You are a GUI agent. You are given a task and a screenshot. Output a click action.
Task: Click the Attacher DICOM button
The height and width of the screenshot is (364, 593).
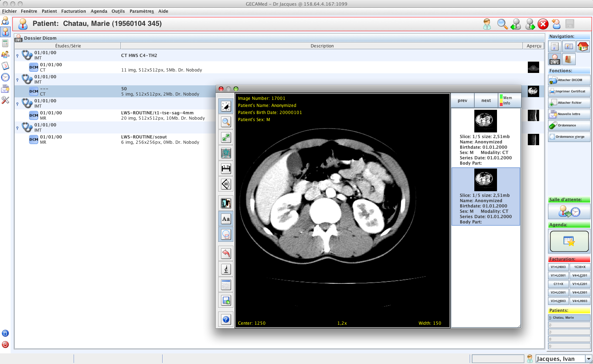[x=569, y=80]
